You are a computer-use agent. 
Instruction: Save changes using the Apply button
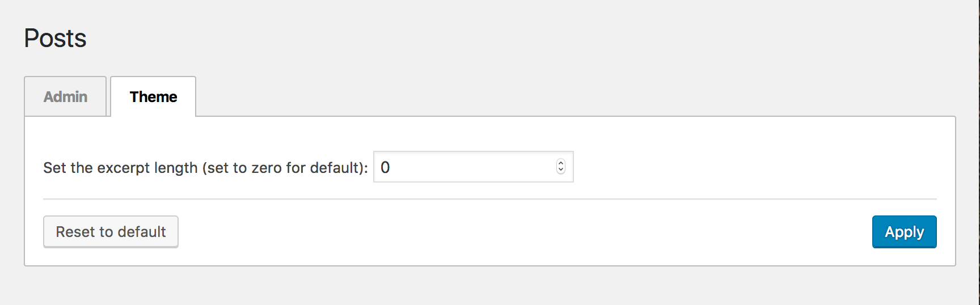904,232
